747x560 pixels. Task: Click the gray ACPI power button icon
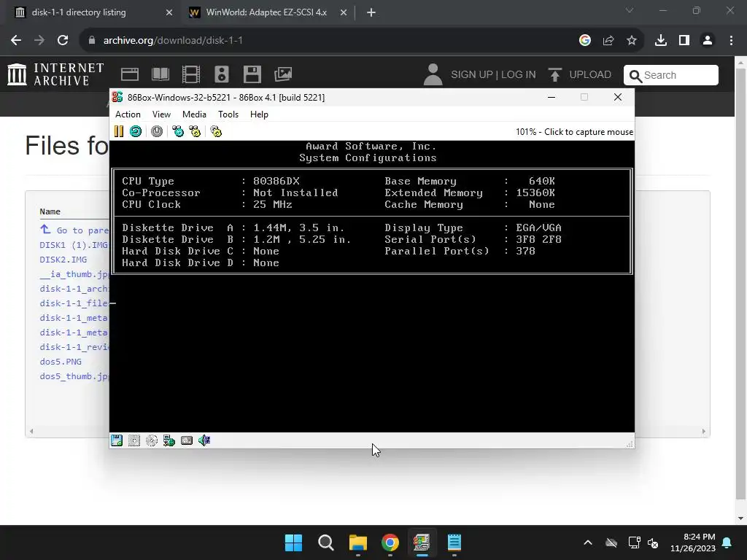(157, 131)
